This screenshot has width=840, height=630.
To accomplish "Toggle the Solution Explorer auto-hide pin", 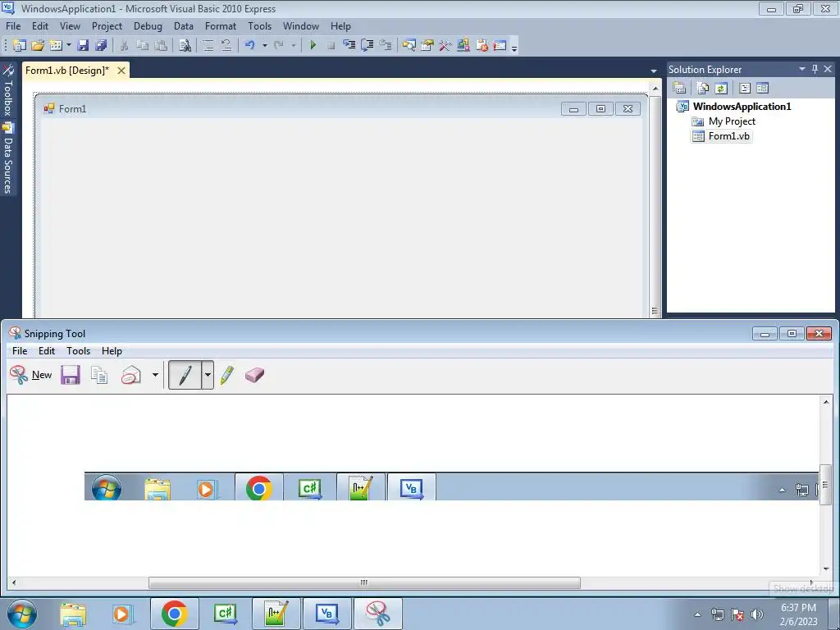I will point(815,69).
